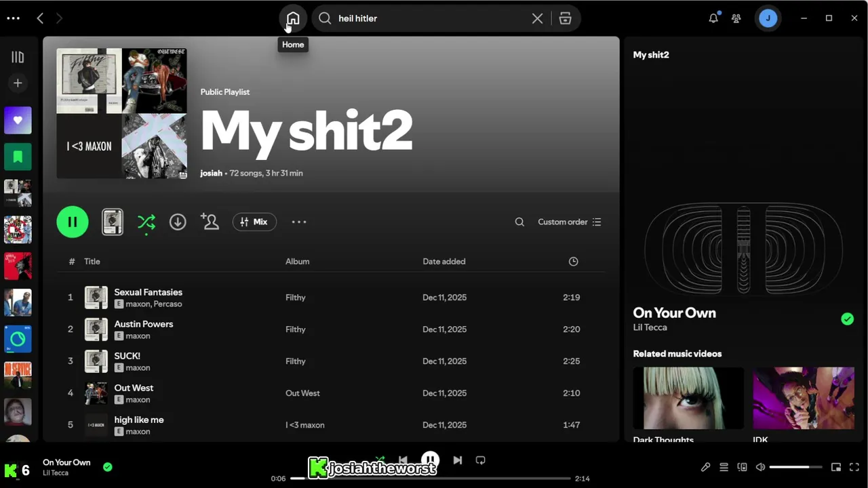Sort by the Title column
Viewport: 868px width, 488px height.
point(92,262)
